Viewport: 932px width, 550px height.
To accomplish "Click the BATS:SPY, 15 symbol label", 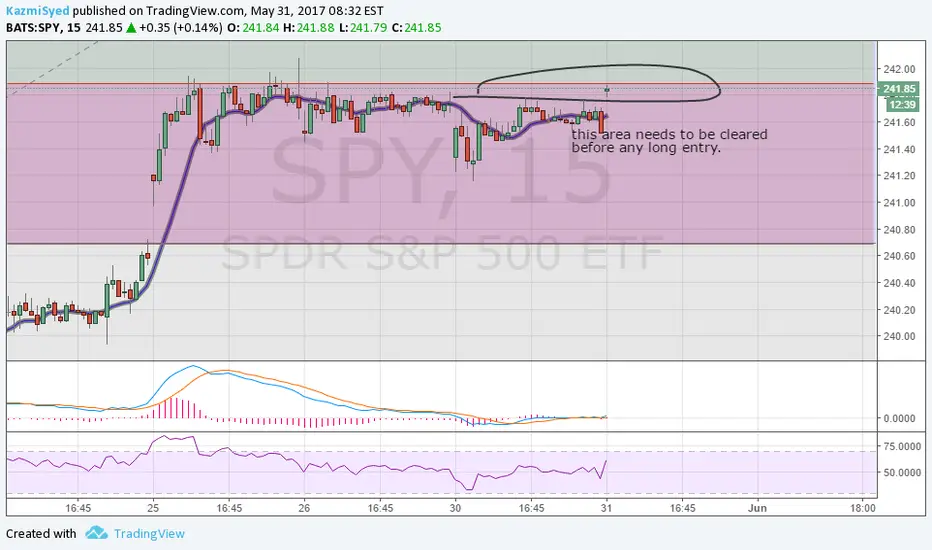I will (x=43, y=27).
